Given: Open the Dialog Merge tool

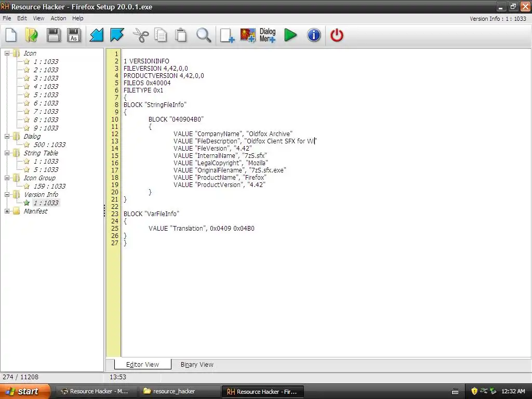Looking at the screenshot, I should pos(268,35).
